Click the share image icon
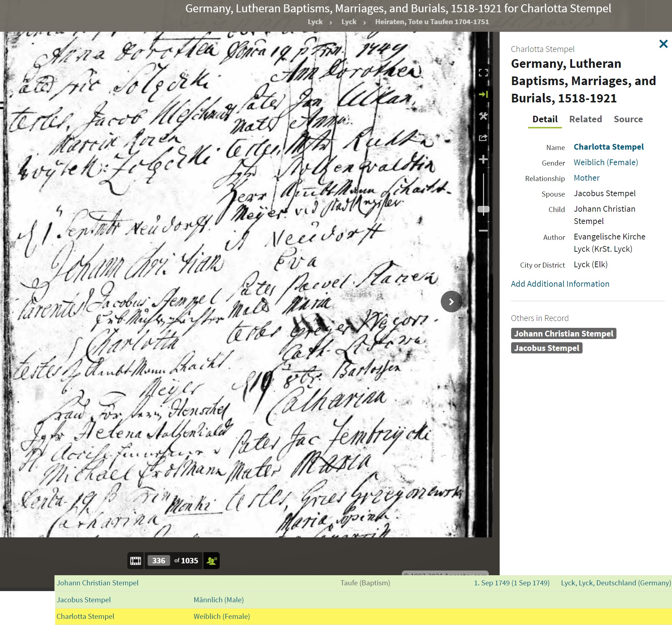672x625 pixels. coord(483,138)
